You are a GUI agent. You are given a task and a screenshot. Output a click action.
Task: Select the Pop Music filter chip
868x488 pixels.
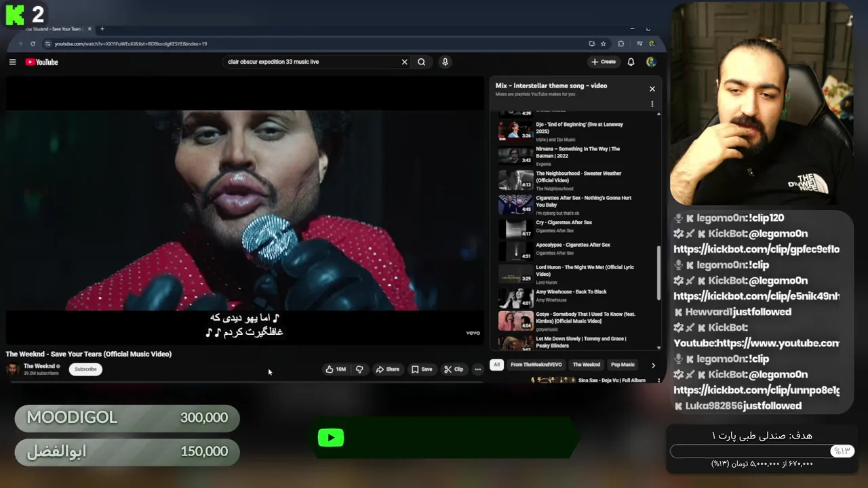(623, 365)
